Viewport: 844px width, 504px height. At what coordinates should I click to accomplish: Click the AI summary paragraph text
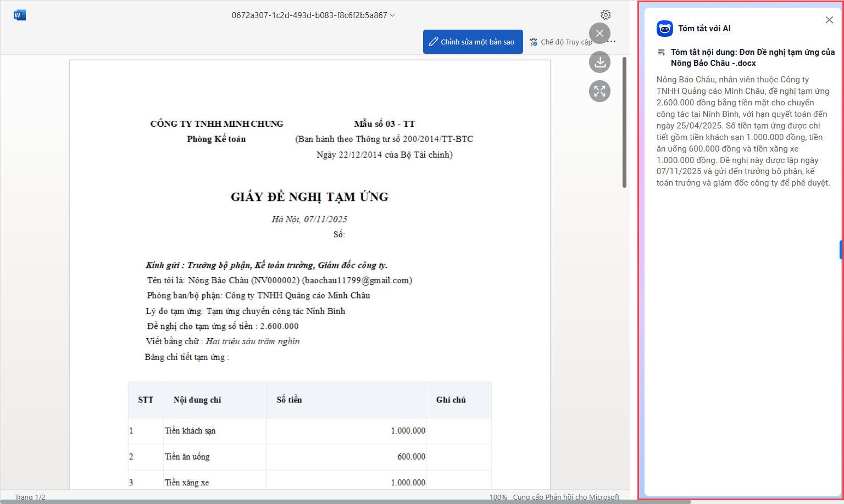(x=743, y=131)
